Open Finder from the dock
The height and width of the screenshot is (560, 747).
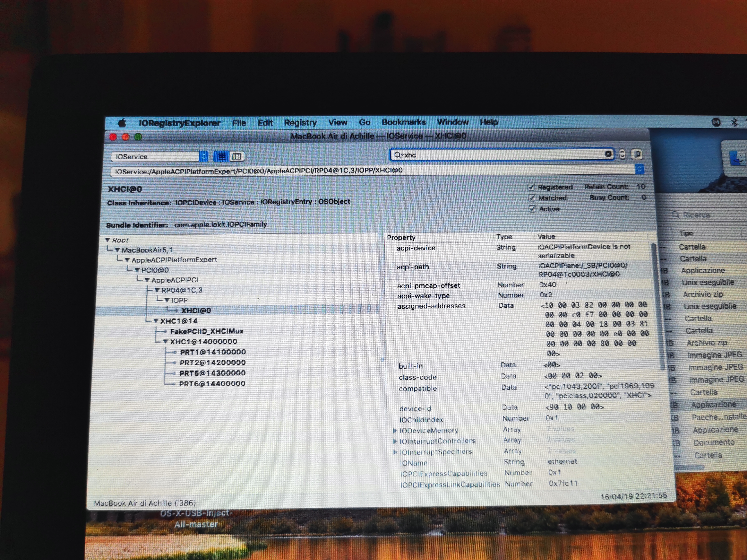[737, 159]
